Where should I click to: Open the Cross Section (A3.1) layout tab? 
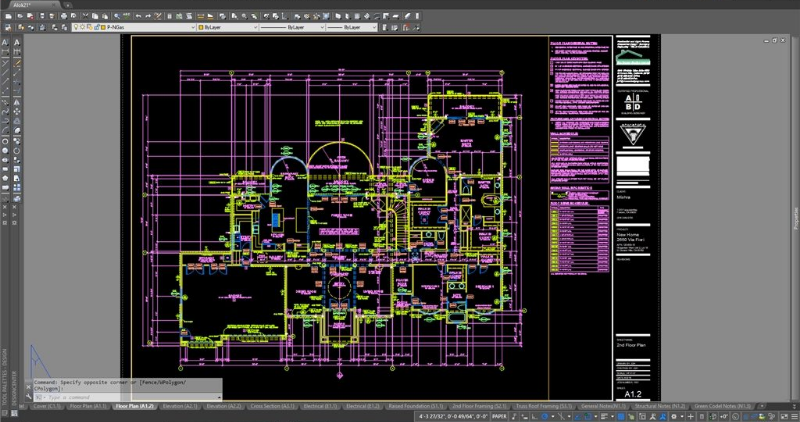[272, 406]
